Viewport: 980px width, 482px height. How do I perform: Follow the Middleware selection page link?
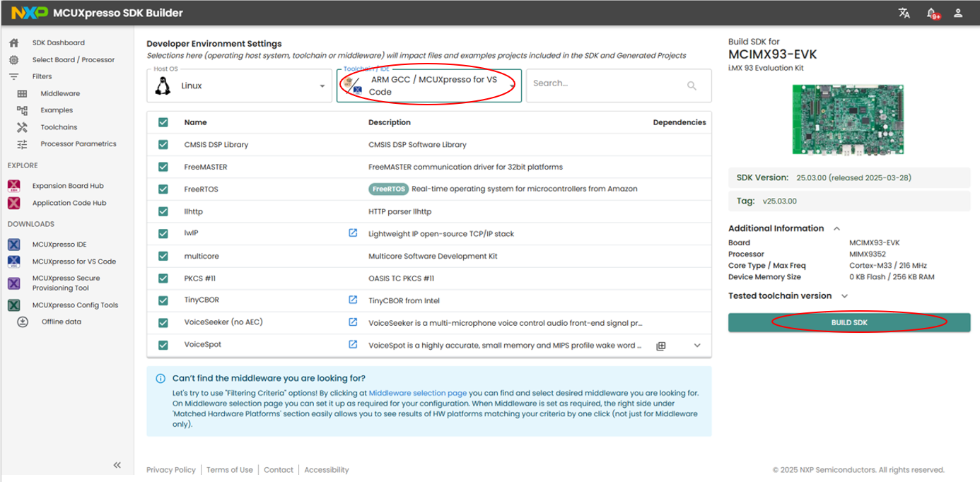point(417,392)
